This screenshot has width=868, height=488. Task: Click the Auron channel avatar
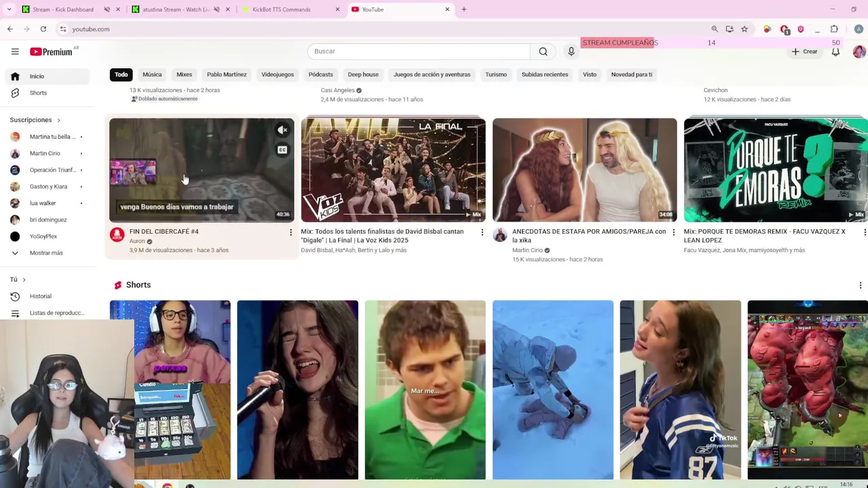tap(117, 235)
